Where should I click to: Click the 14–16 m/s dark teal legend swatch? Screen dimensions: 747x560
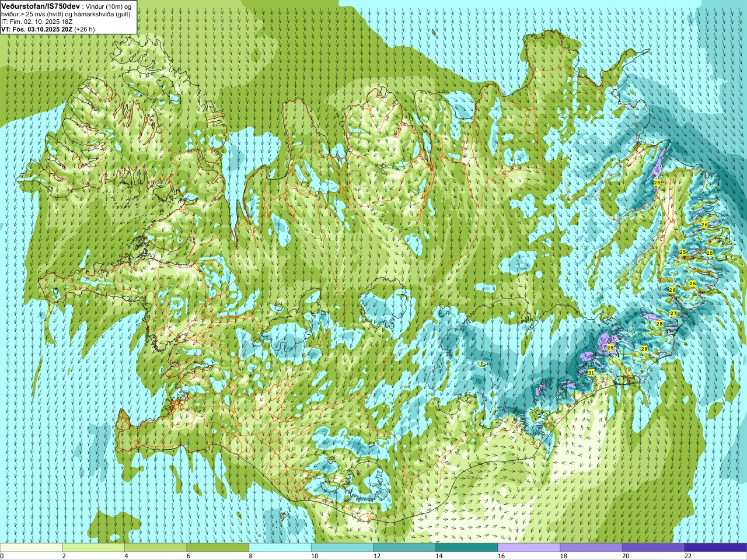[467, 548]
